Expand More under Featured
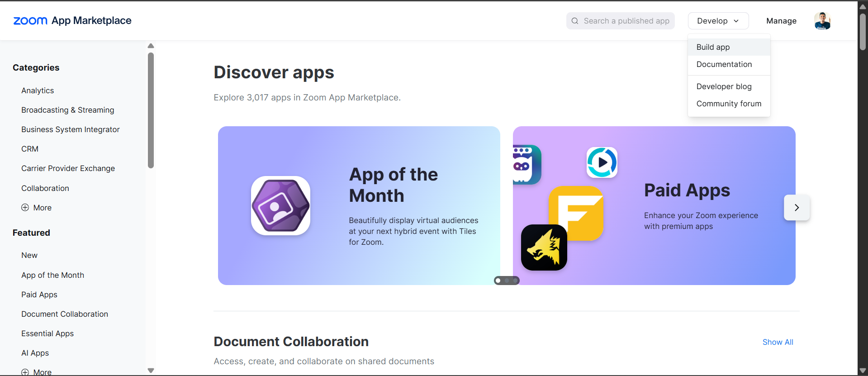The height and width of the screenshot is (376, 868). click(37, 372)
